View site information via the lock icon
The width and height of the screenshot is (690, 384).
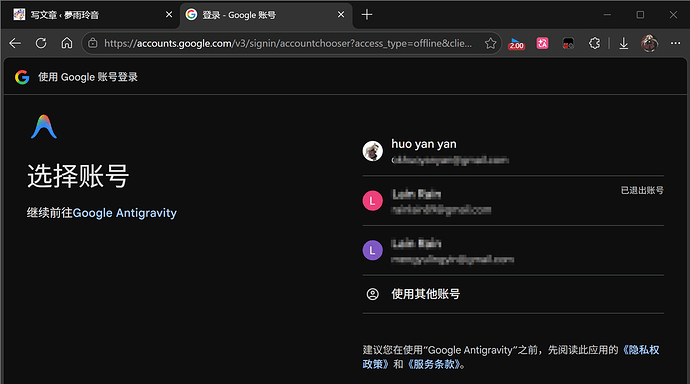click(x=92, y=43)
